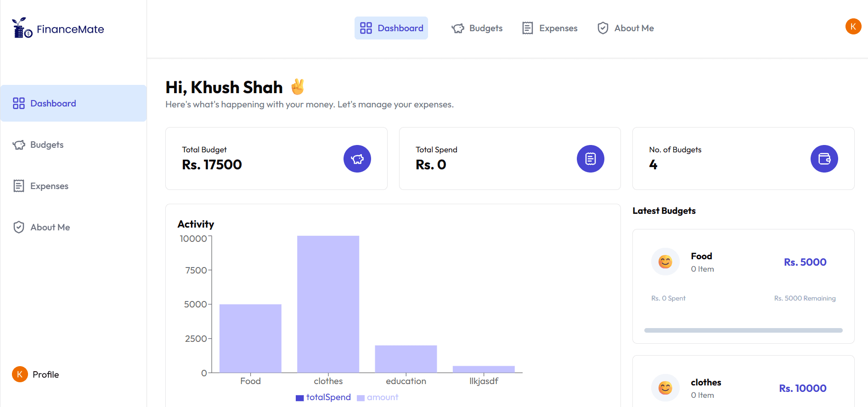868x407 pixels.
Task: Open About Me in the top navigation
Action: pos(626,28)
